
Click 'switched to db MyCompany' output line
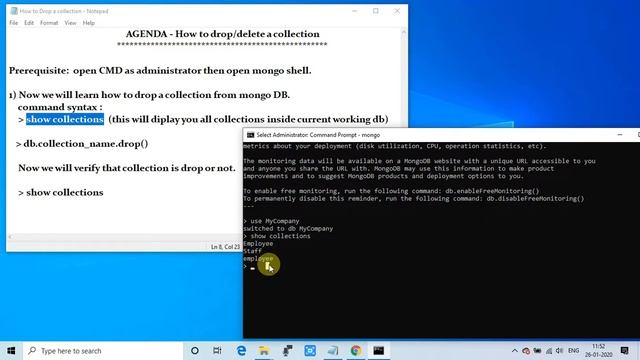[x=288, y=229]
